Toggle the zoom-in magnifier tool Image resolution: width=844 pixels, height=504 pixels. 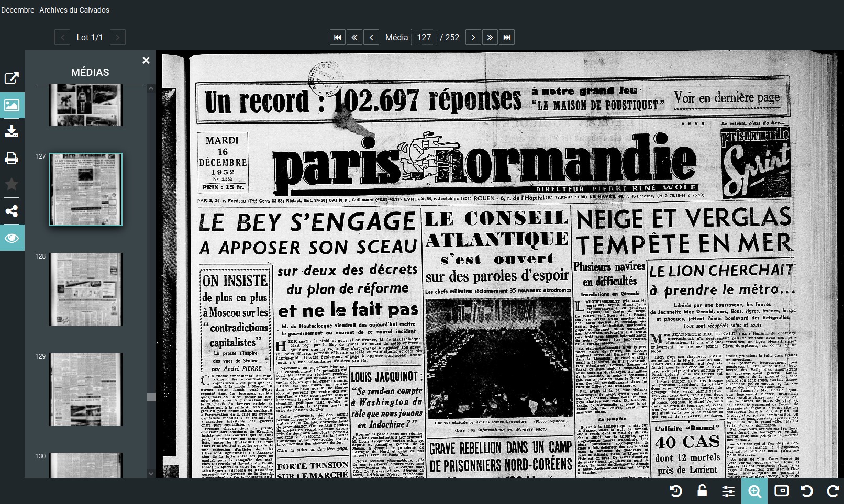tap(754, 491)
